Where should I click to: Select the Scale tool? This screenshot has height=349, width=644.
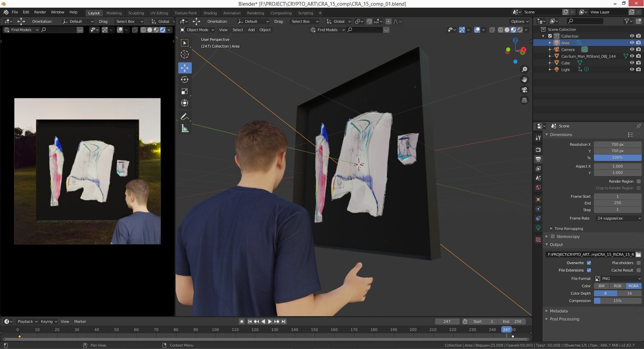point(185,91)
